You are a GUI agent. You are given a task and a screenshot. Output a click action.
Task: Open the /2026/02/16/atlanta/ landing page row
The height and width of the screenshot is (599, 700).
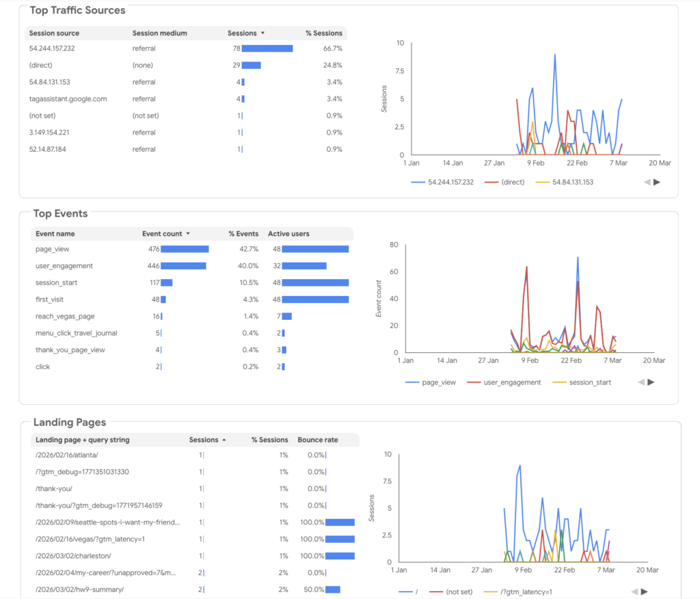coord(67,455)
